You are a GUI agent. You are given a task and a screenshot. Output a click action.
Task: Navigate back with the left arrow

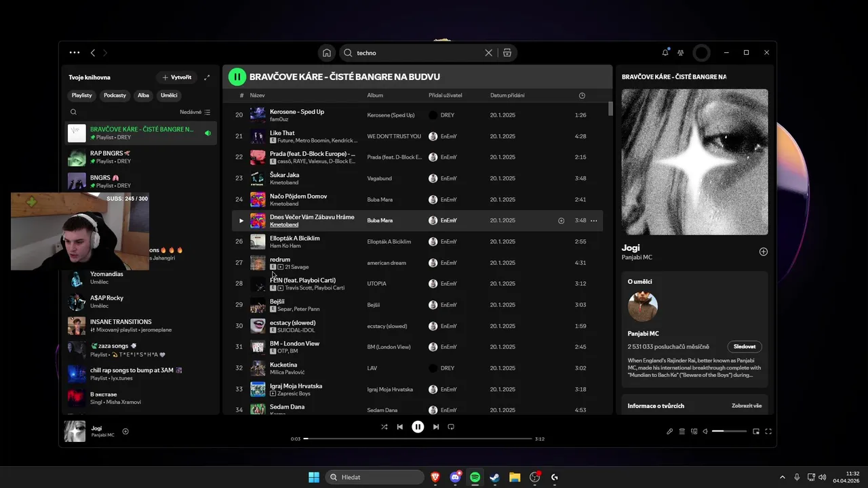(x=93, y=52)
